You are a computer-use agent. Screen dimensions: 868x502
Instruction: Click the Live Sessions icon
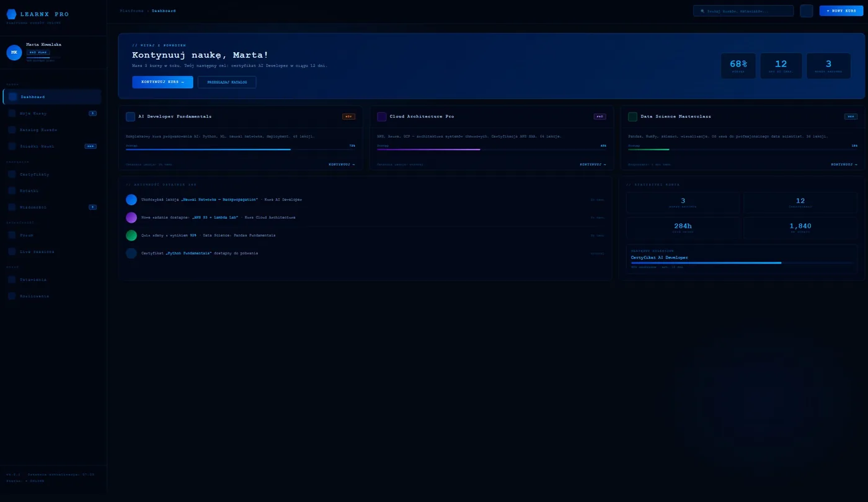click(12, 251)
